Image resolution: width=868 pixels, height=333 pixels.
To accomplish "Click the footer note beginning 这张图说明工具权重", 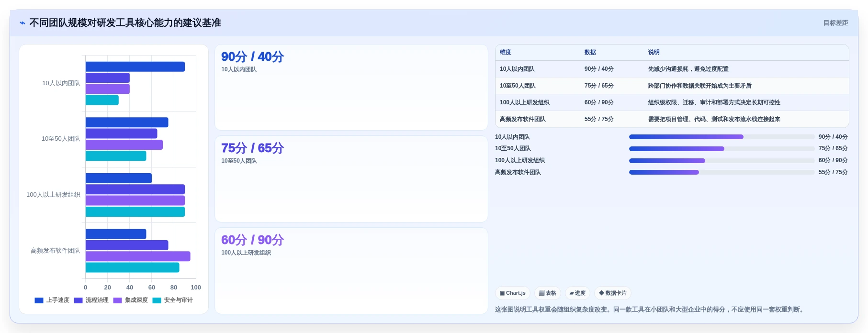I will tap(650, 310).
